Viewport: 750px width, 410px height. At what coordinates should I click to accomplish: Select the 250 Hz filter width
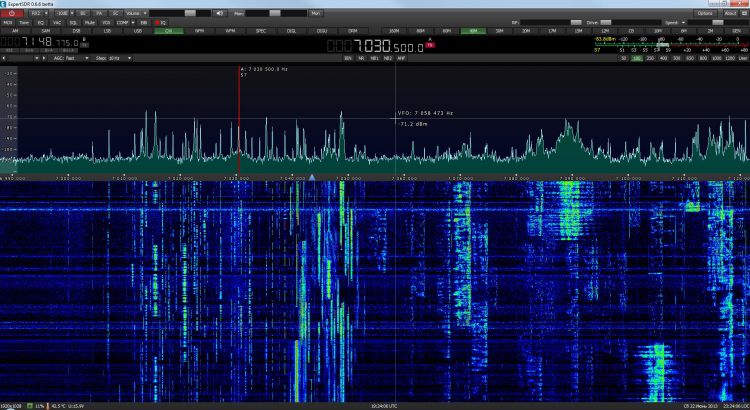pyautogui.click(x=650, y=58)
